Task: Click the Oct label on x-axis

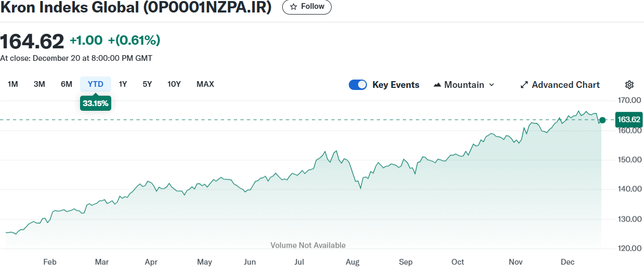Action: coord(458,262)
